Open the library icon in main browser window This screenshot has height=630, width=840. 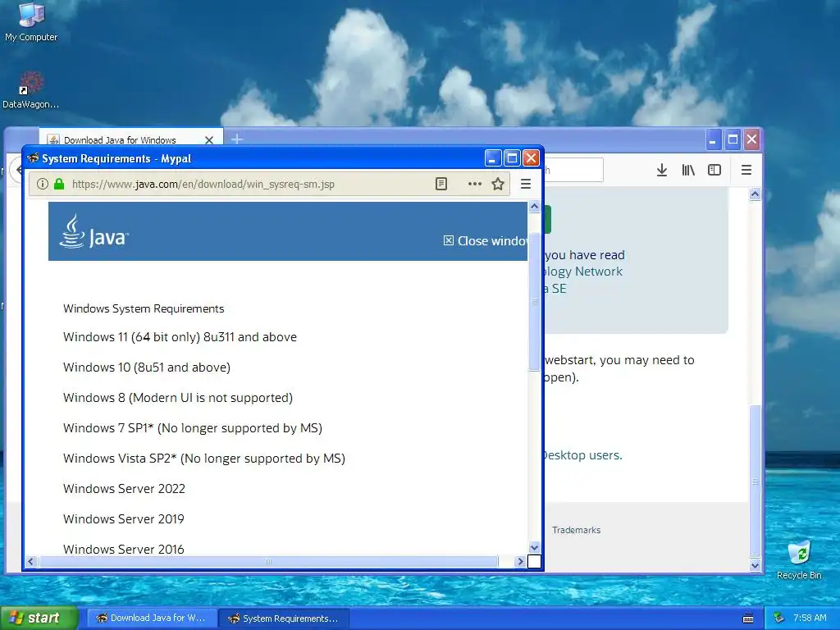point(688,171)
